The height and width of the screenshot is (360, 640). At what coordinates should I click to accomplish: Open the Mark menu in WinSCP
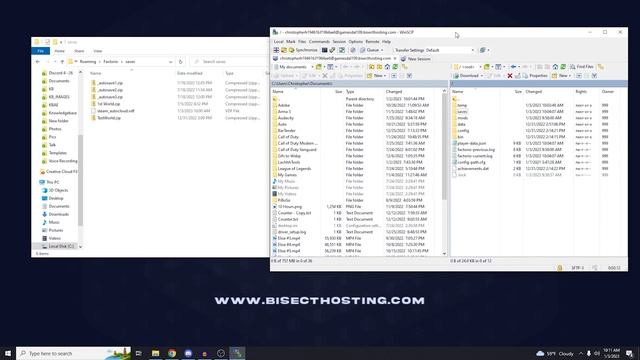click(x=291, y=42)
